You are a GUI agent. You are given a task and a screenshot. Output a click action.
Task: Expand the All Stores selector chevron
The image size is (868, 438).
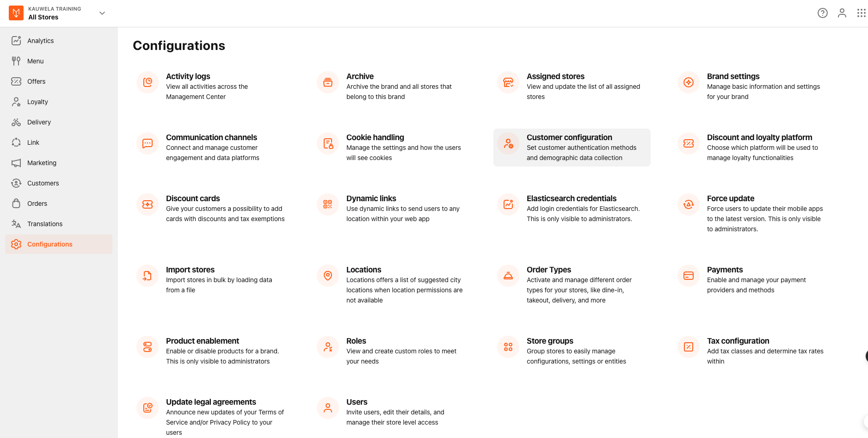pos(102,13)
